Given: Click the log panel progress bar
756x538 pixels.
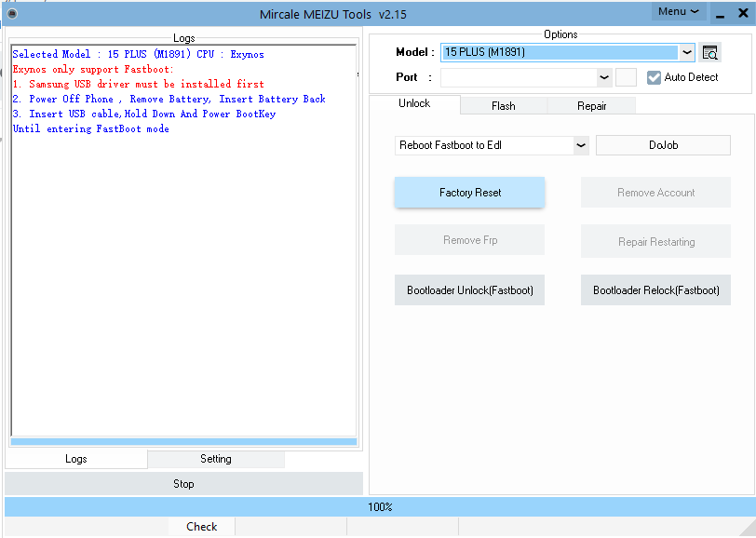Looking at the screenshot, I should tap(183, 441).
